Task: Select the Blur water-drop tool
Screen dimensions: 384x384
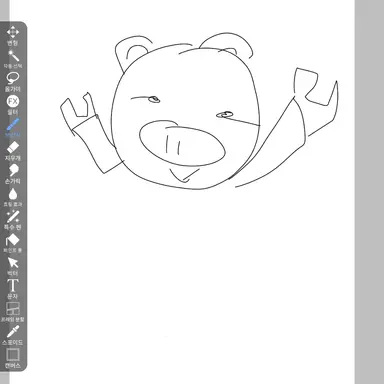Action: 13,197
